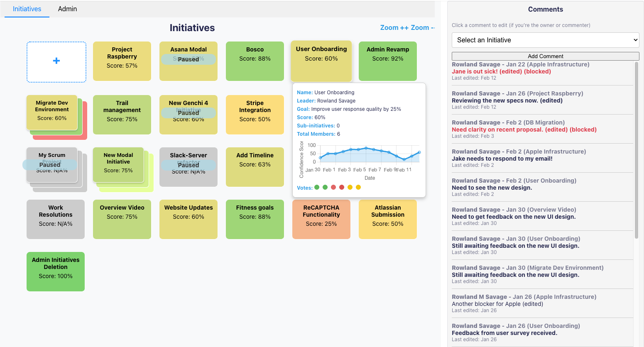Open the Project Raspberry initiative tile
Screen dimensions: 644x347
tap(122, 61)
